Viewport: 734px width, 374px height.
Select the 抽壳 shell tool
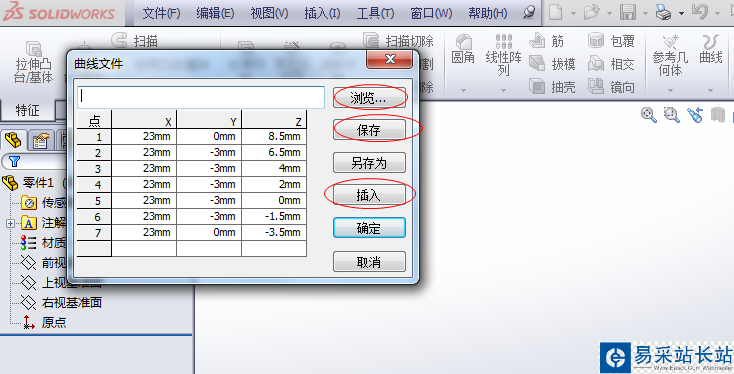[x=552, y=87]
